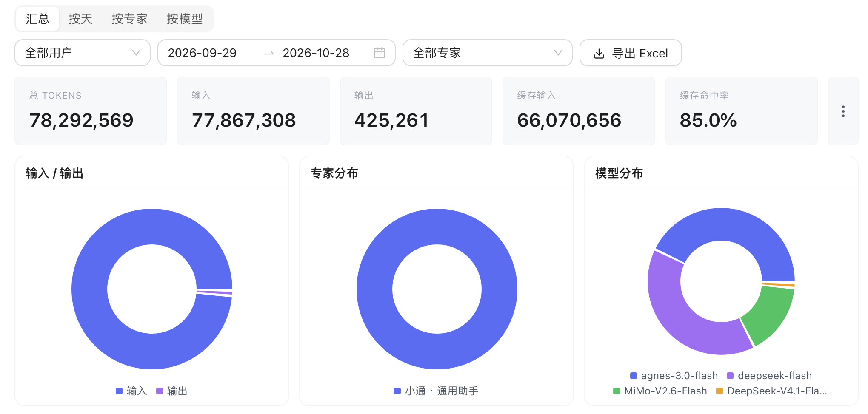Edit the end date 2026-10-28
The image size is (868, 414).
[x=316, y=53]
